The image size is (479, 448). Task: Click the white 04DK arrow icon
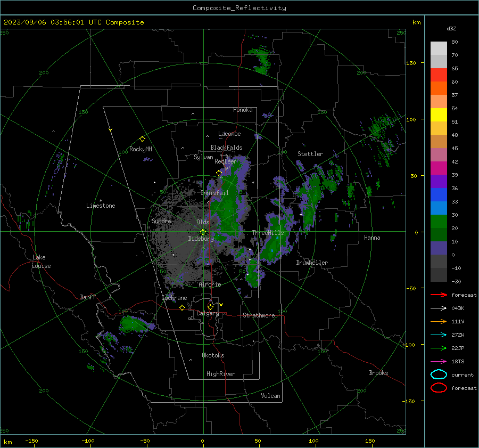click(x=439, y=308)
